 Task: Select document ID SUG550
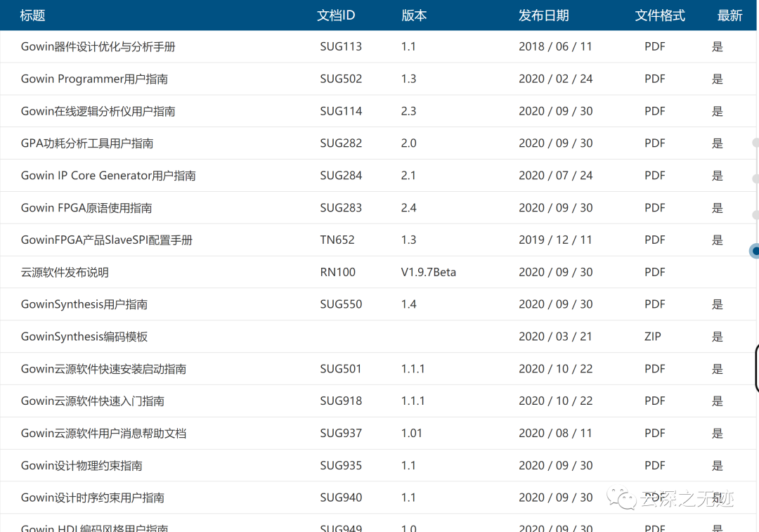coord(341,304)
